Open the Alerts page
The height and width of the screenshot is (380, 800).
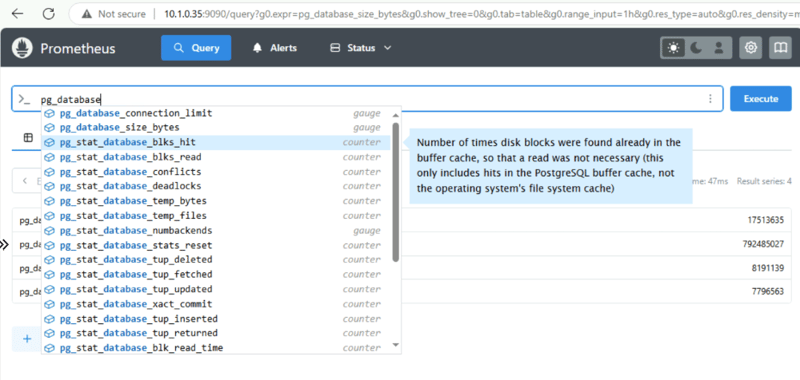pyautogui.click(x=276, y=48)
